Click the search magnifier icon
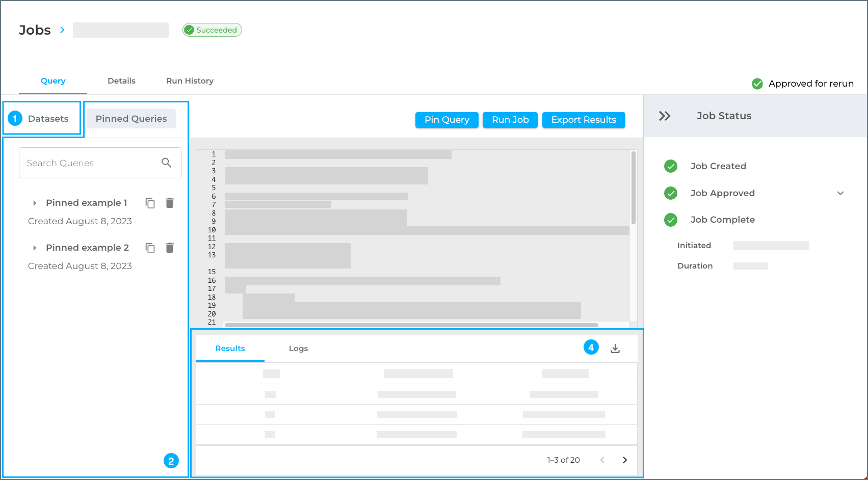The width and height of the screenshot is (868, 480). point(166,163)
